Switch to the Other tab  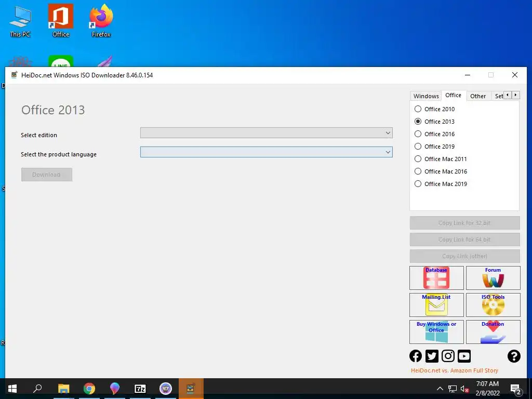(478, 96)
